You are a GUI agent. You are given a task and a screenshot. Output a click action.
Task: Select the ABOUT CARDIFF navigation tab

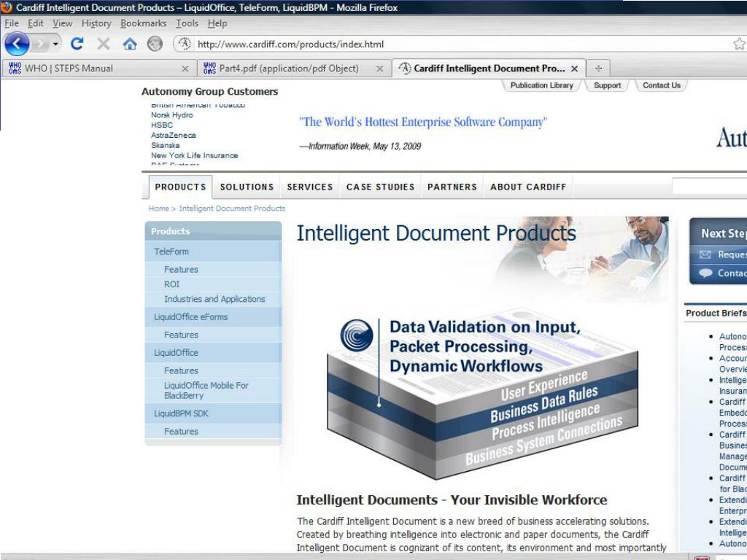click(x=528, y=187)
